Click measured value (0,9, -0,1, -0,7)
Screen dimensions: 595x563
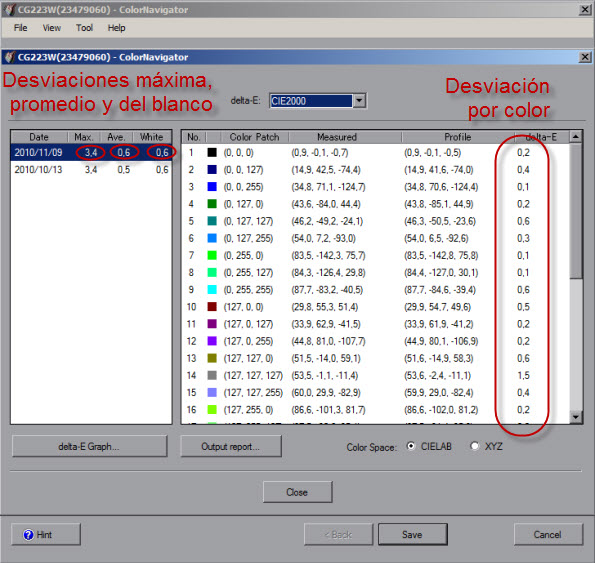(320, 153)
